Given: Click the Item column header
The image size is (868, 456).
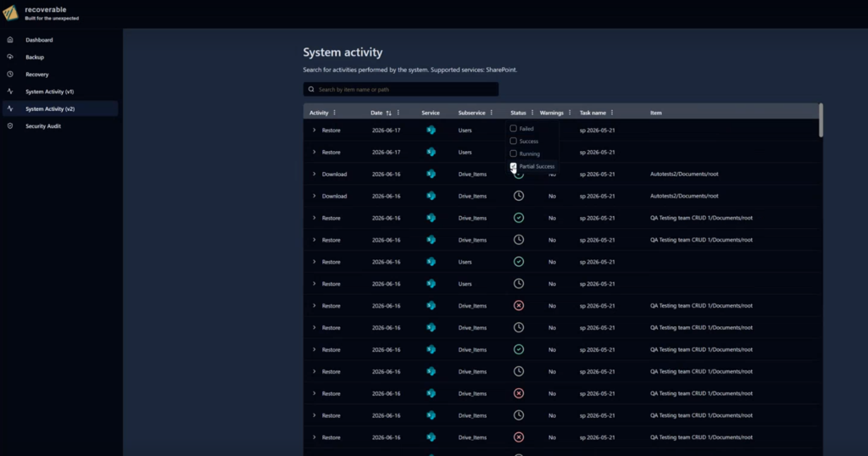Looking at the screenshot, I should coord(656,113).
